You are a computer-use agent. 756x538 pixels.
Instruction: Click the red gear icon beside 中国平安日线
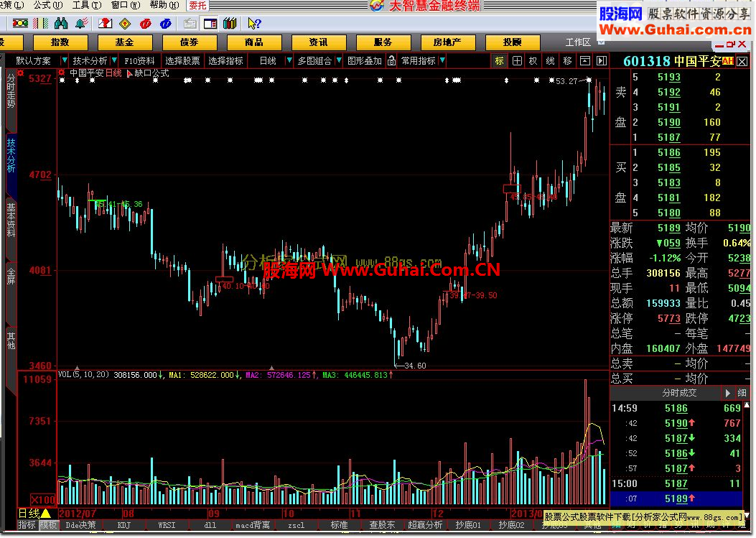pyautogui.click(x=62, y=73)
